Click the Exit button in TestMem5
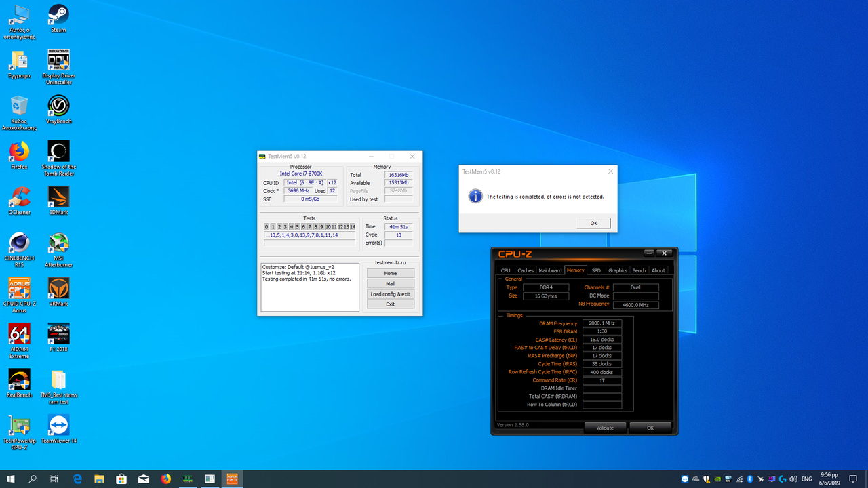Viewport: 868px width, 488px height. point(391,304)
